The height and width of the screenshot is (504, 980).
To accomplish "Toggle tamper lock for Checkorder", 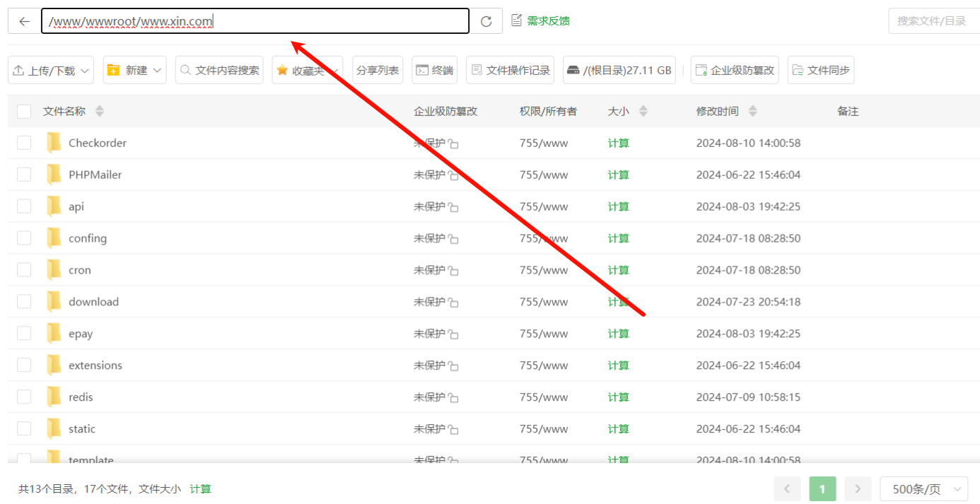I will click(x=453, y=143).
